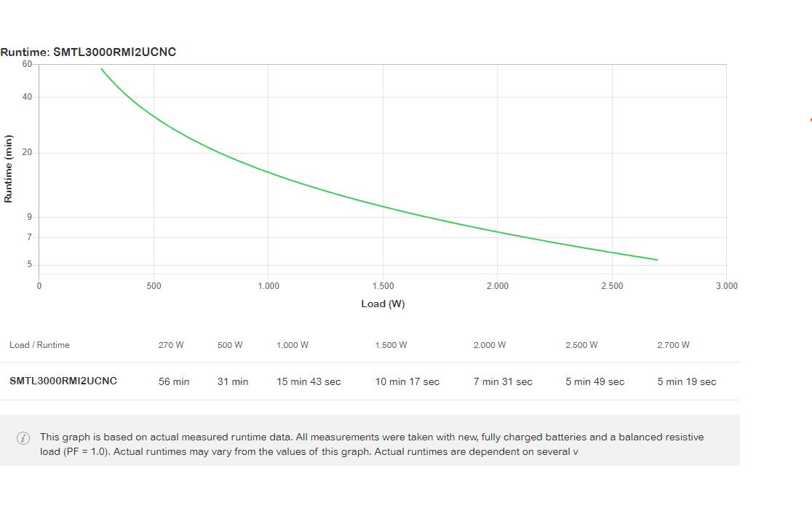Click the "Load / Runtime" table header
812x511 pixels.
pyautogui.click(x=39, y=345)
